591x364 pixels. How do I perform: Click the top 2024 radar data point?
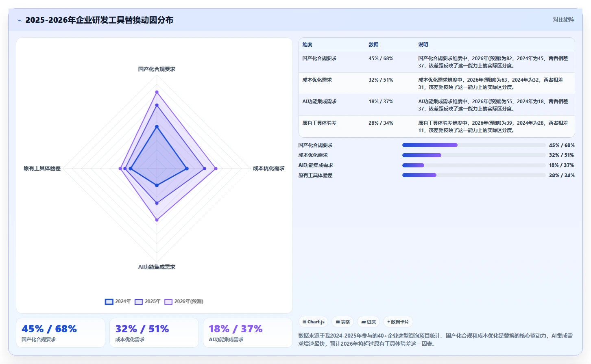coord(157,127)
